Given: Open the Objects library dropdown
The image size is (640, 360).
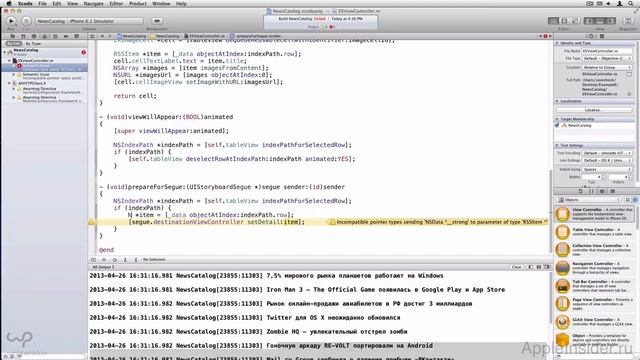Looking at the screenshot, I should (589, 200).
